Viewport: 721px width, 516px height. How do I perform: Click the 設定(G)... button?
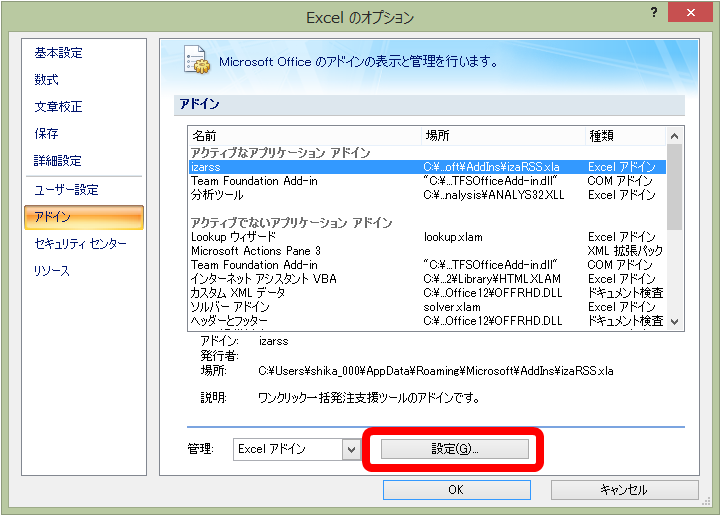click(454, 449)
